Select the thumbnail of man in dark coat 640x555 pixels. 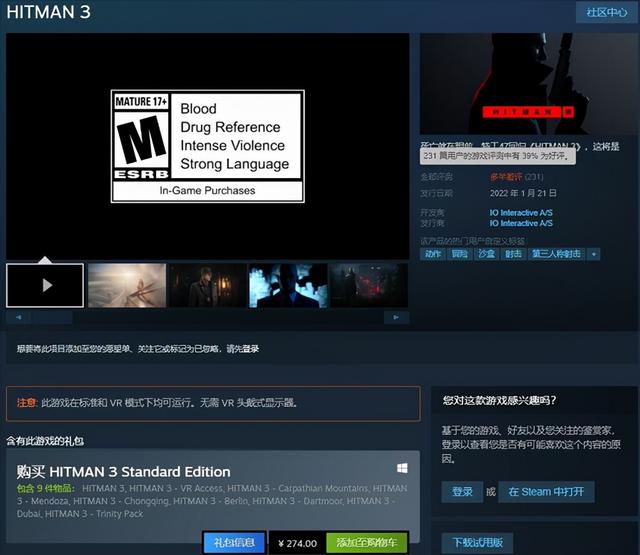(x=208, y=285)
